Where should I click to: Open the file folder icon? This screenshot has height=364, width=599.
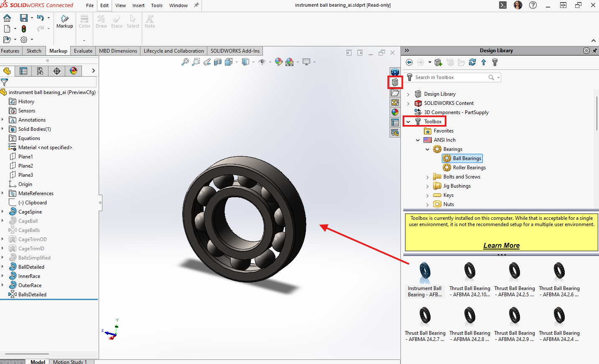pyautogui.click(x=7, y=40)
